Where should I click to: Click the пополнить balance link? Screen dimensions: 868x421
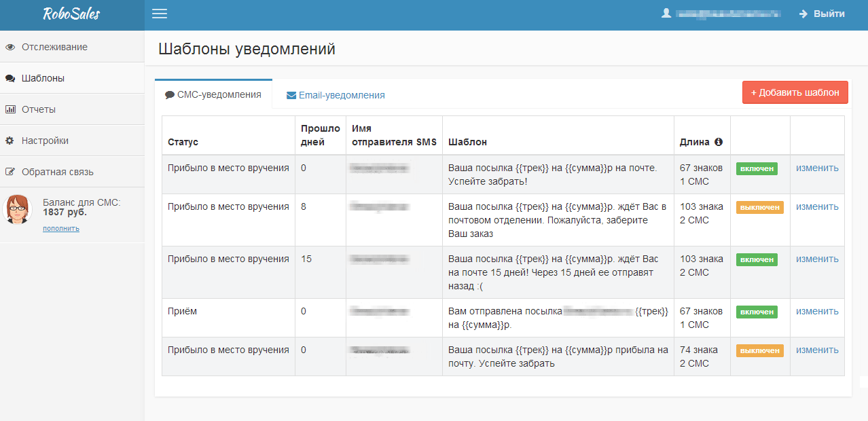click(61, 229)
